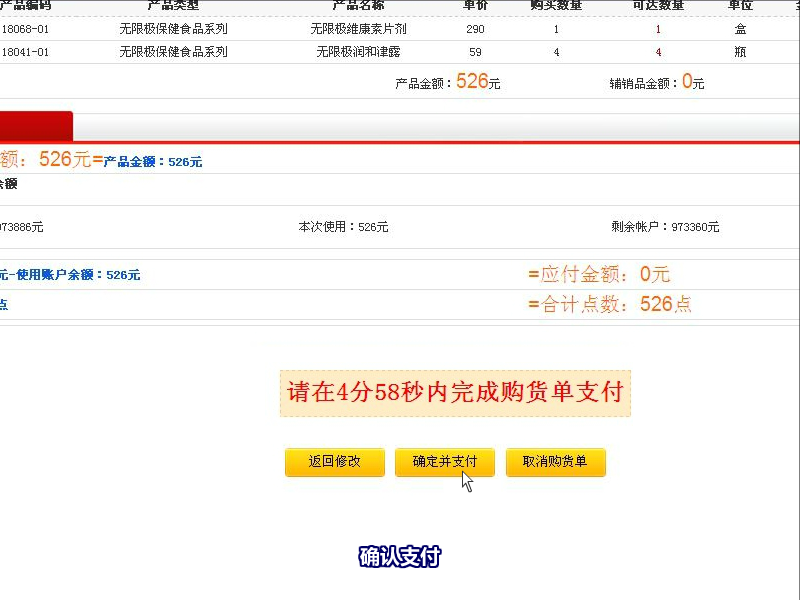The height and width of the screenshot is (600, 800).
Task: Click 合计点数 526点 text
Action: click(610, 304)
